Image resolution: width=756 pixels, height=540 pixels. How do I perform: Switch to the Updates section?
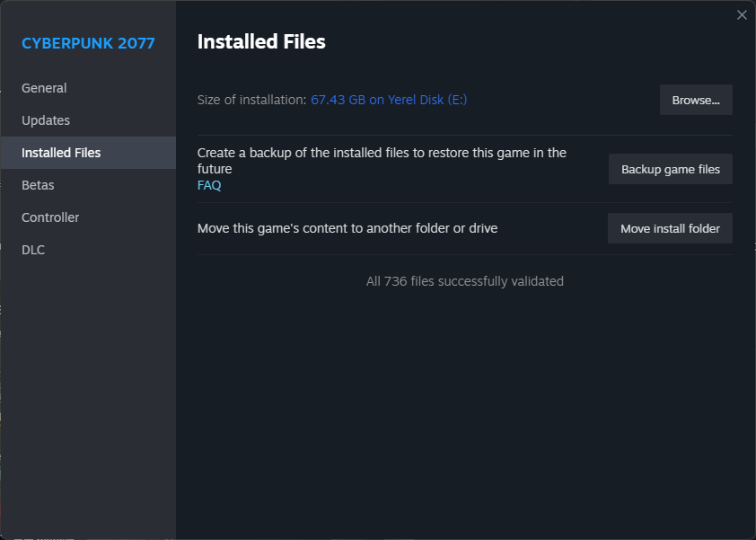coord(46,120)
